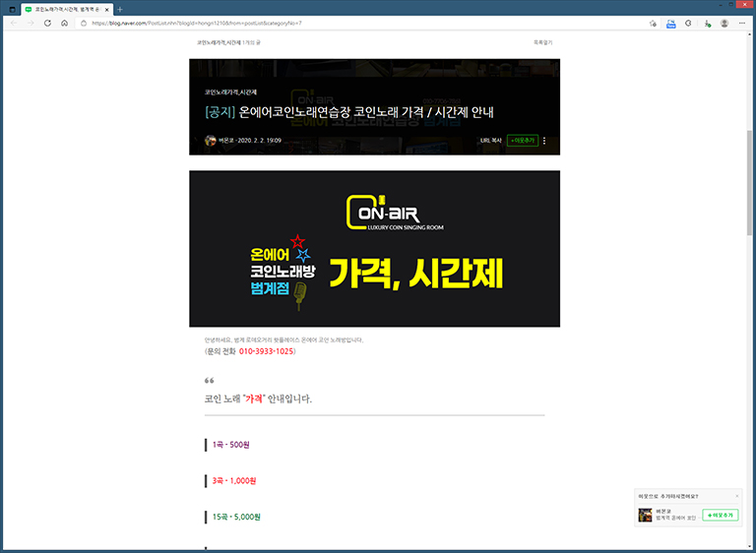Click the blog thumbnail in neighbor popup
This screenshot has height=553, width=756.
pos(645,515)
